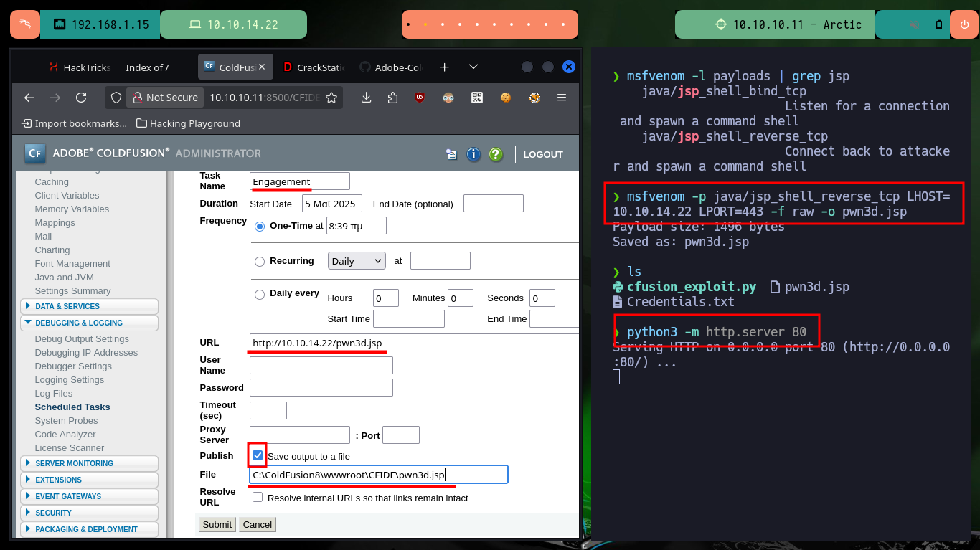The height and width of the screenshot is (550, 980).
Task: Switch to the Adobe-Col GitHub tab
Action: [x=391, y=67]
